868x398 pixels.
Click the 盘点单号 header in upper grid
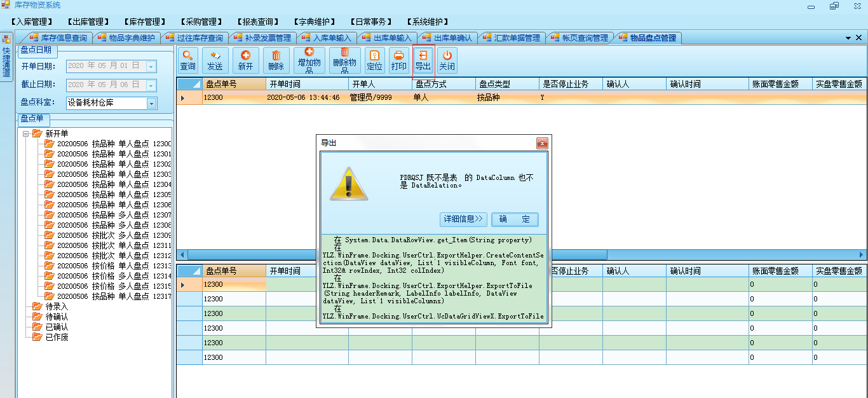tap(234, 84)
